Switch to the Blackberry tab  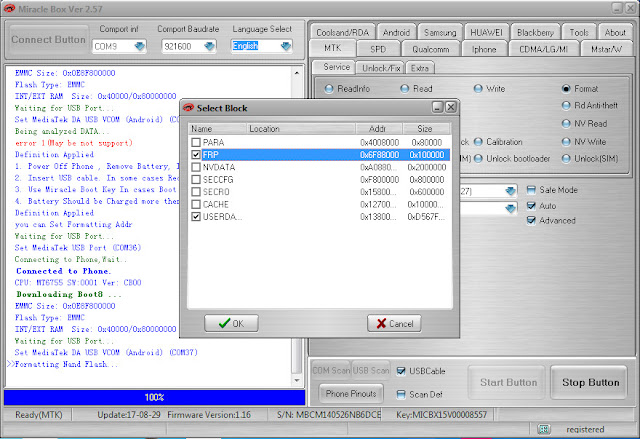535,32
